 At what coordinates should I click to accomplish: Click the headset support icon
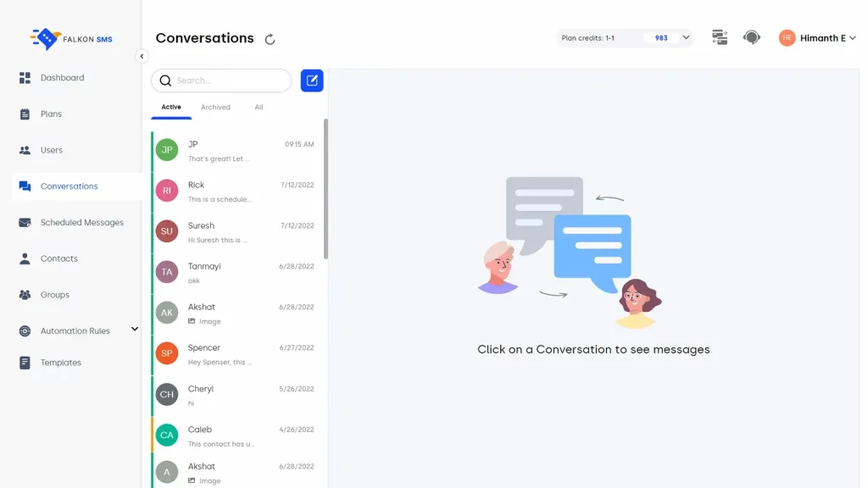coord(752,37)
